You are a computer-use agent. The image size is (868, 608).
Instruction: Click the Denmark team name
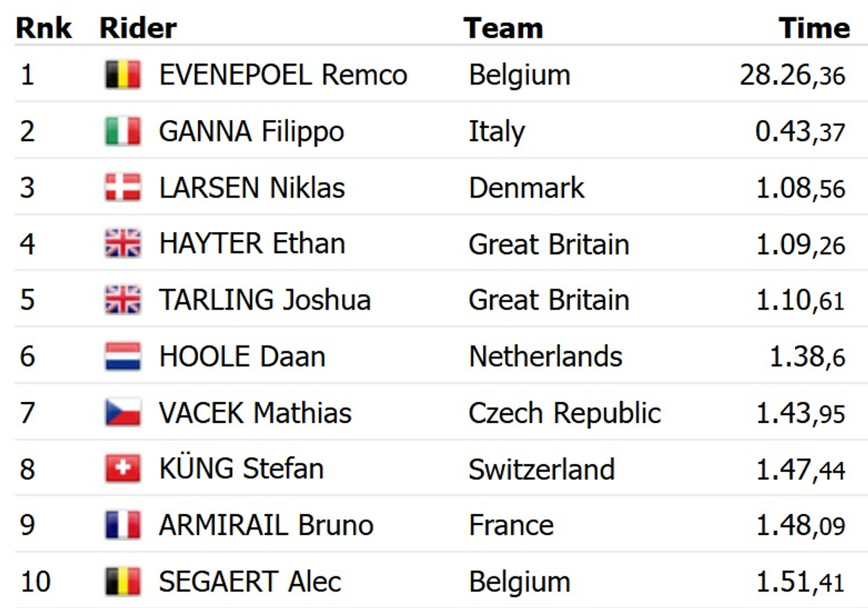(526, 188)
